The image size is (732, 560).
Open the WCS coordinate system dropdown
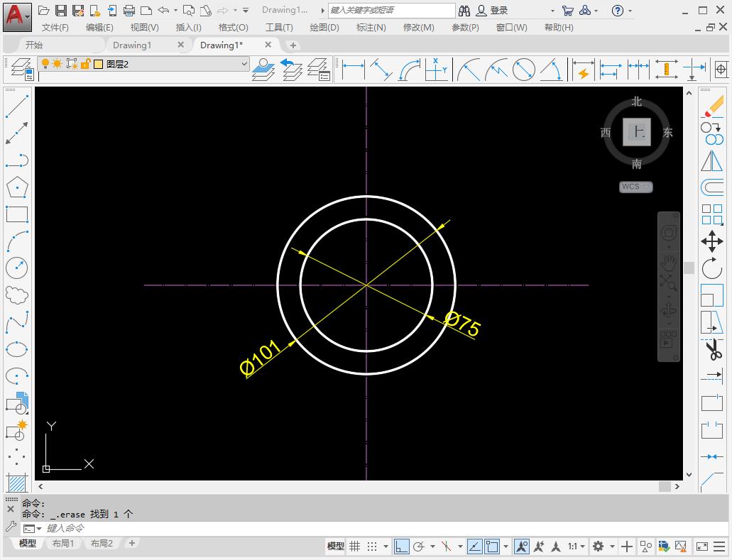click(x=635, y=186)
